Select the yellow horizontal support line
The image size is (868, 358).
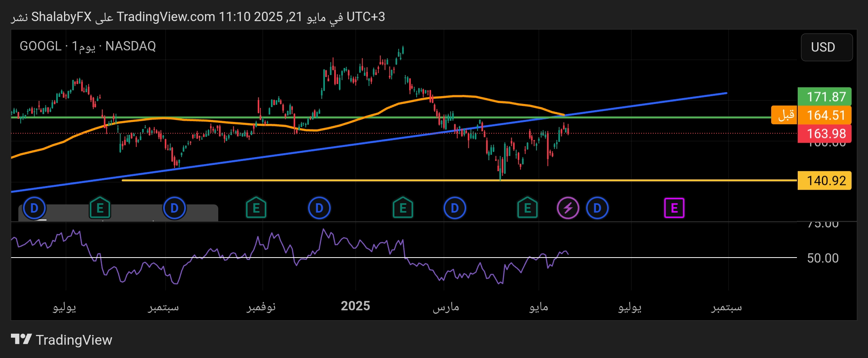[x=459, y=180]
